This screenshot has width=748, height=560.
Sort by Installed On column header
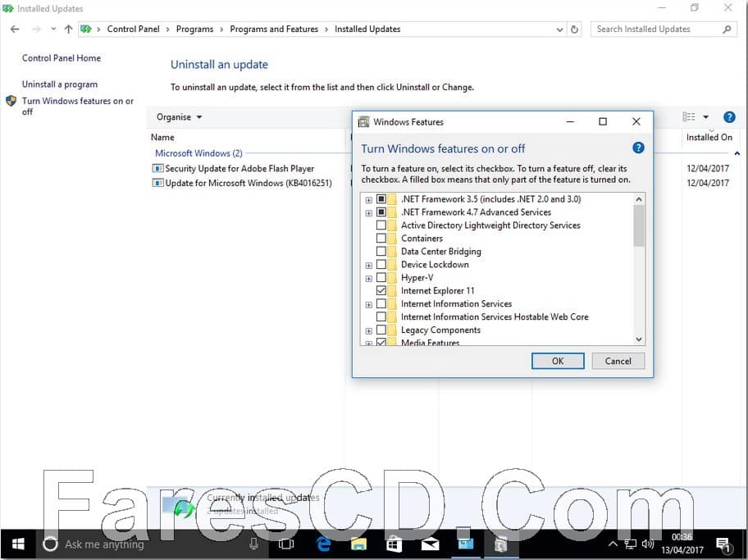[709, 137]
